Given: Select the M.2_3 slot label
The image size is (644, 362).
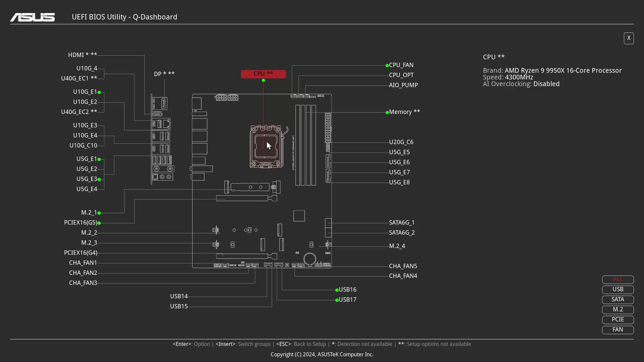Looking at the screenshot, I should (89, 243).
